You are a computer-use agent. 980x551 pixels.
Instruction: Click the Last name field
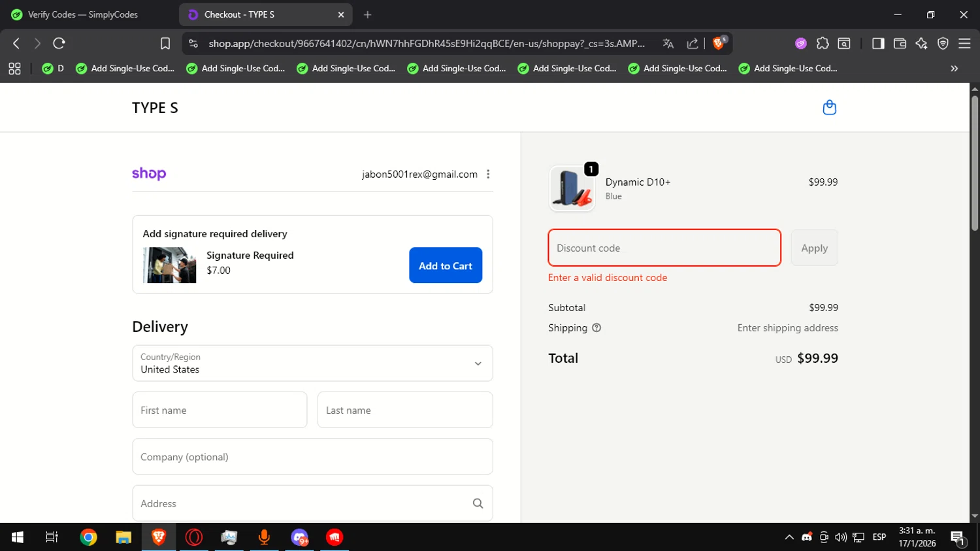click(405, 410)
